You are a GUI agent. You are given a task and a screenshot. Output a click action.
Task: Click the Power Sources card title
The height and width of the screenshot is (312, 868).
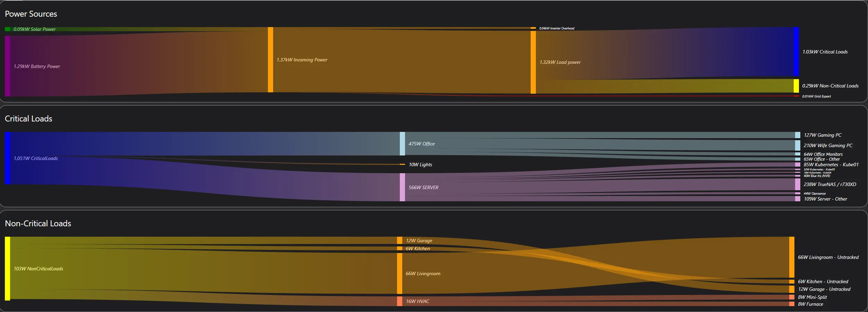pos(31,14)
